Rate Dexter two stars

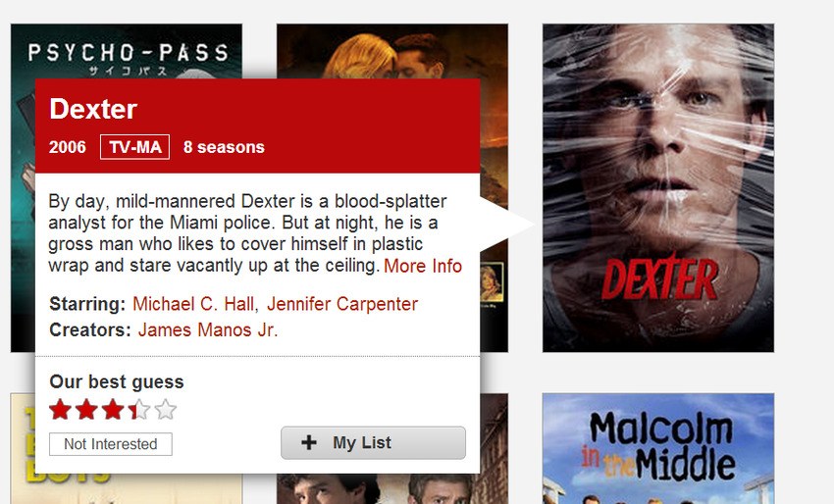coord(86,409)
